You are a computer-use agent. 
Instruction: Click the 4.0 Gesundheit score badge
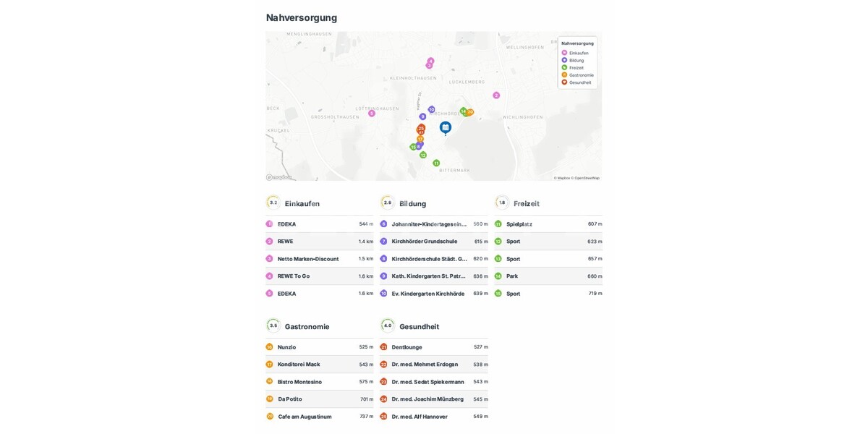coord(387,325)
